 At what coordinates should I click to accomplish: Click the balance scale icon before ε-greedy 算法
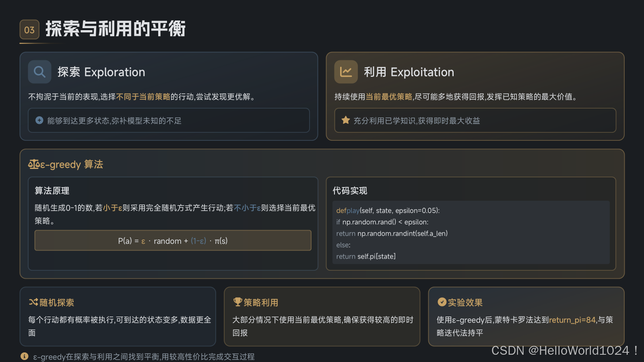click(34, 164)
